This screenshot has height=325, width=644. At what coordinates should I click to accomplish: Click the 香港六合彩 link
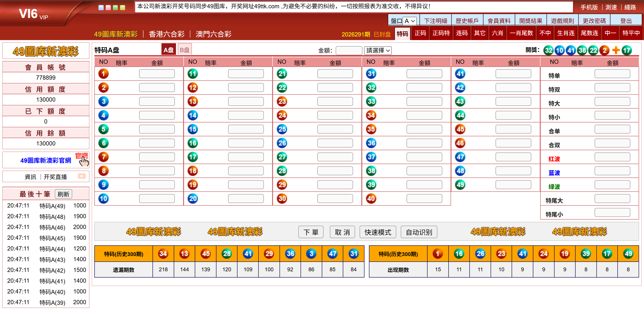[167, 34]
